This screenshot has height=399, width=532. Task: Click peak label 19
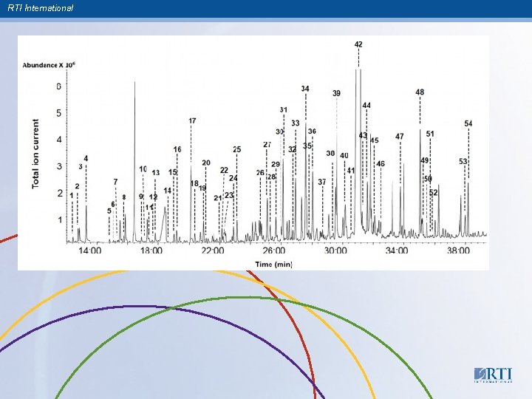[202, 188]
